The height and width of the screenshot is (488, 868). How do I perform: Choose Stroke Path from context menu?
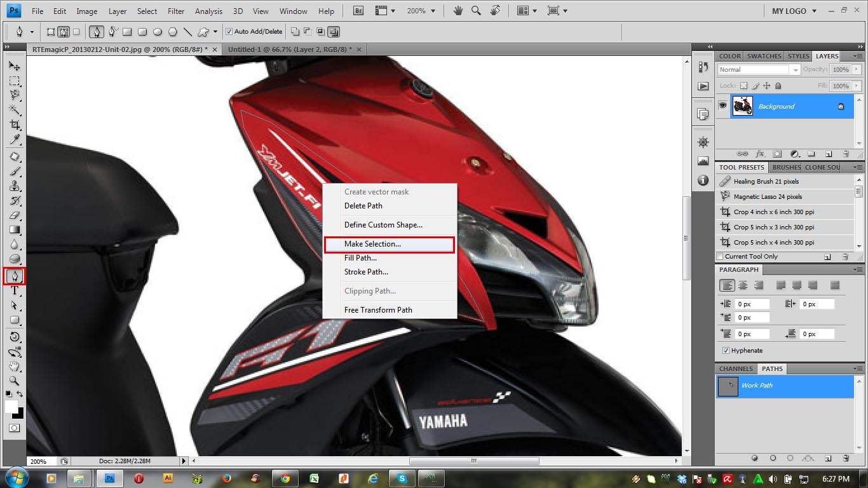(x=366, y=272)
